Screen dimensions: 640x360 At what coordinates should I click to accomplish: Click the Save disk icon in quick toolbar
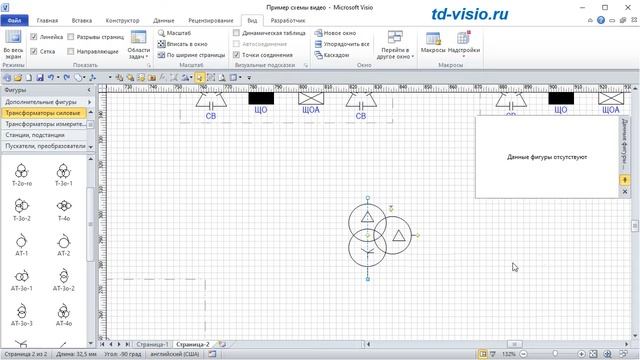[40, 77]
